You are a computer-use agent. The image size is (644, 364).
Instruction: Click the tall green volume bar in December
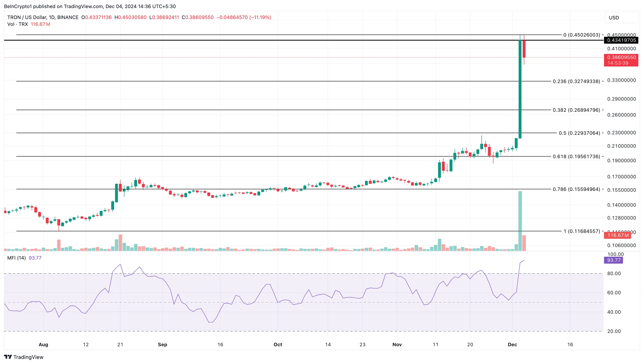[520, 221]
